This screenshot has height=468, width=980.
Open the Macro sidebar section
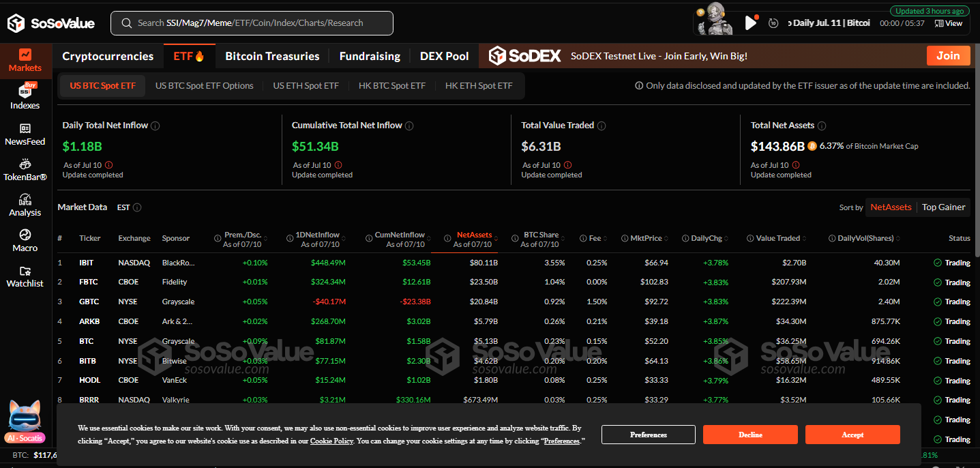(x=25, y=240)
